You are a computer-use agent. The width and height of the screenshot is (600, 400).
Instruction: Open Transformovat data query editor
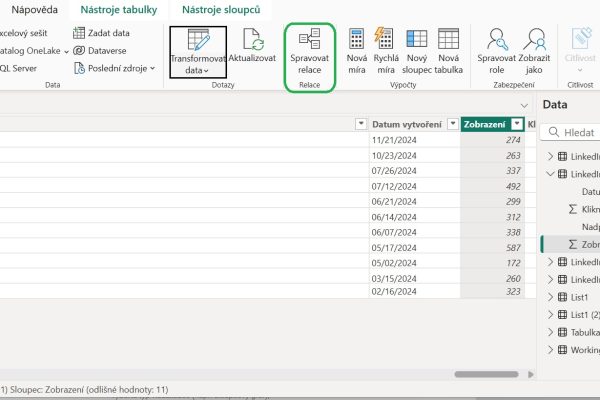pos(198,52)
